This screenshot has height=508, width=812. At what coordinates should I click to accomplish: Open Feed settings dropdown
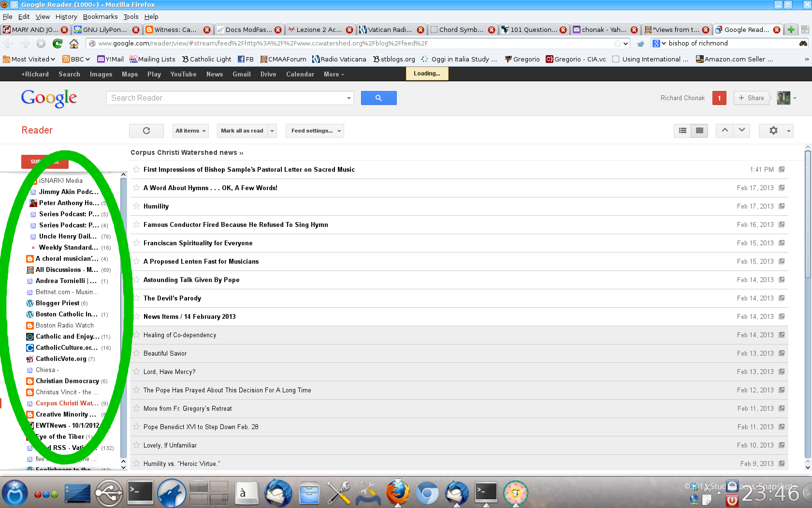(x=315, y=131)
